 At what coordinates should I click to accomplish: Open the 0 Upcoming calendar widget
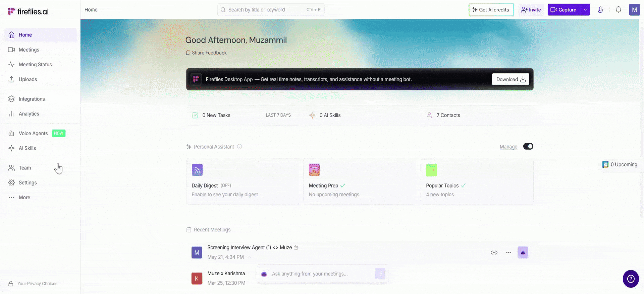coord(620,164)
